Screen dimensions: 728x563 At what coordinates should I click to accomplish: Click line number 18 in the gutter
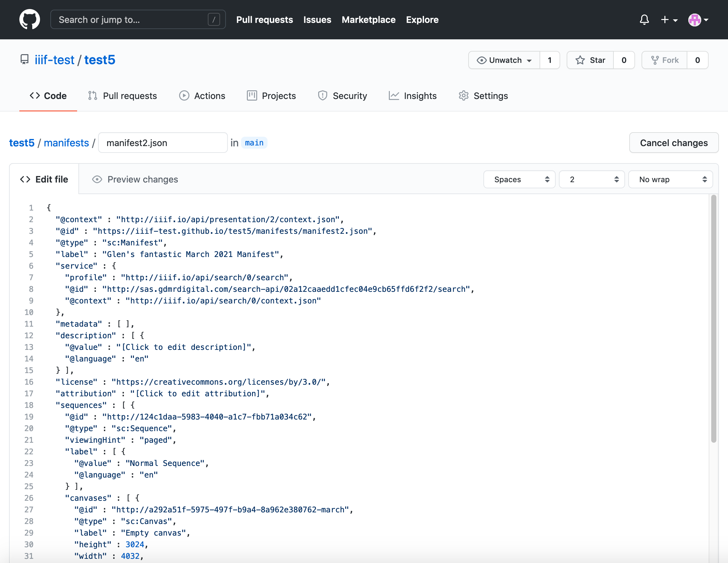pos(29,405)
